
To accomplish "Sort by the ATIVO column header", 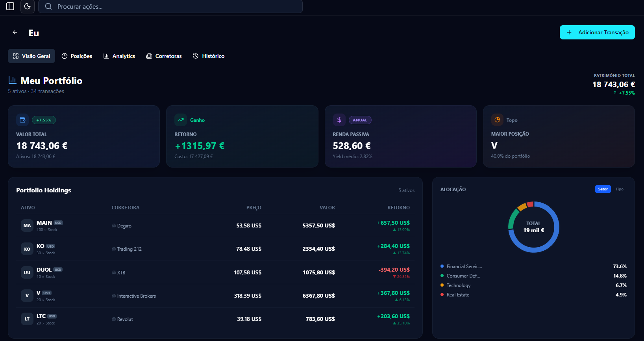I will [28, 208].
